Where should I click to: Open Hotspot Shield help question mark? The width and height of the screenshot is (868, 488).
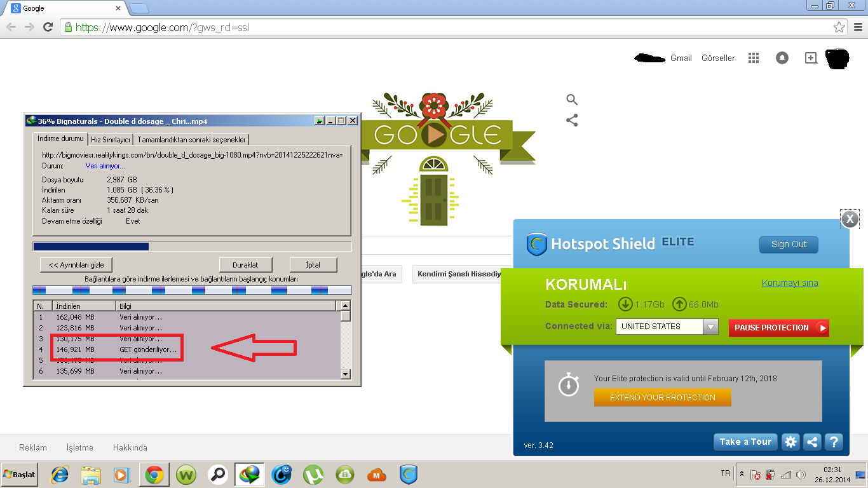coord(834,442)
